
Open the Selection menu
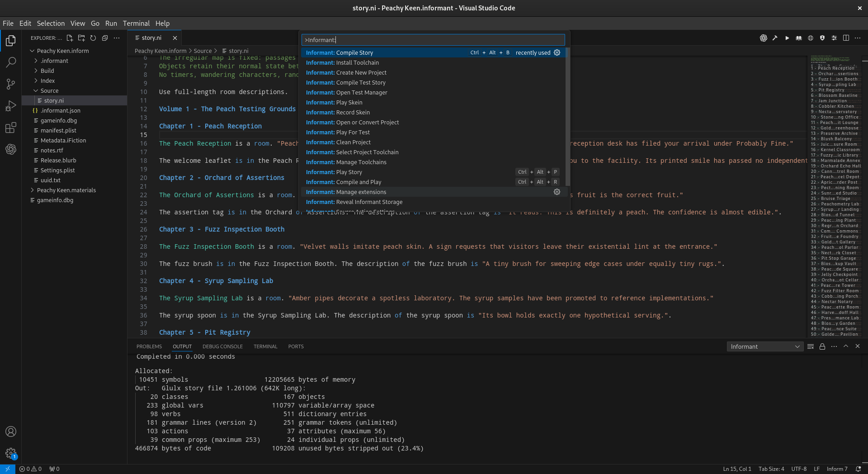[51, 24]
